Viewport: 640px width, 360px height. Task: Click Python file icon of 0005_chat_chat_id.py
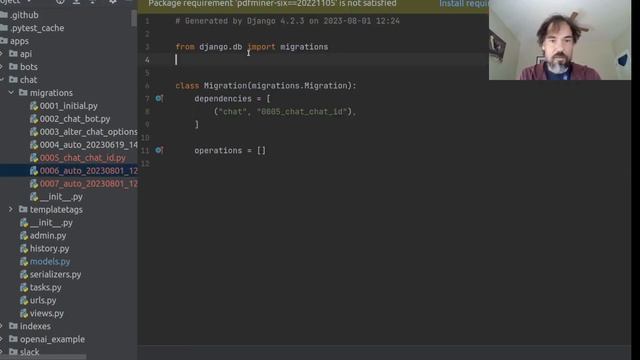(34, 158)
